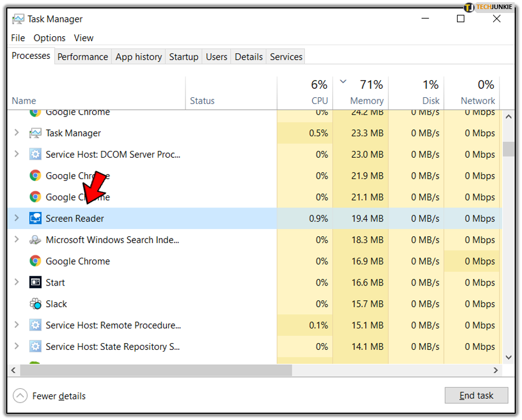Image resolution: width=522 pixels, height=420 pixels.
Task: Click the End task button
Action: point(476,395)
